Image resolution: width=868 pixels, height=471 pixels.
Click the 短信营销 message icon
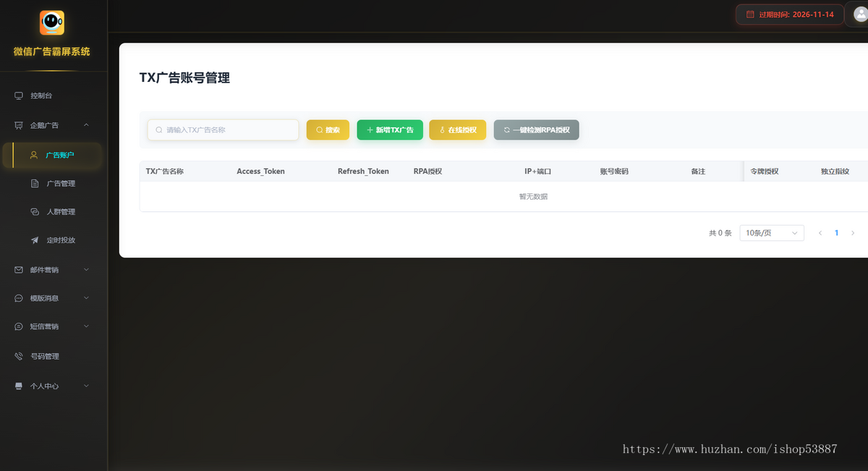[19, 326]
